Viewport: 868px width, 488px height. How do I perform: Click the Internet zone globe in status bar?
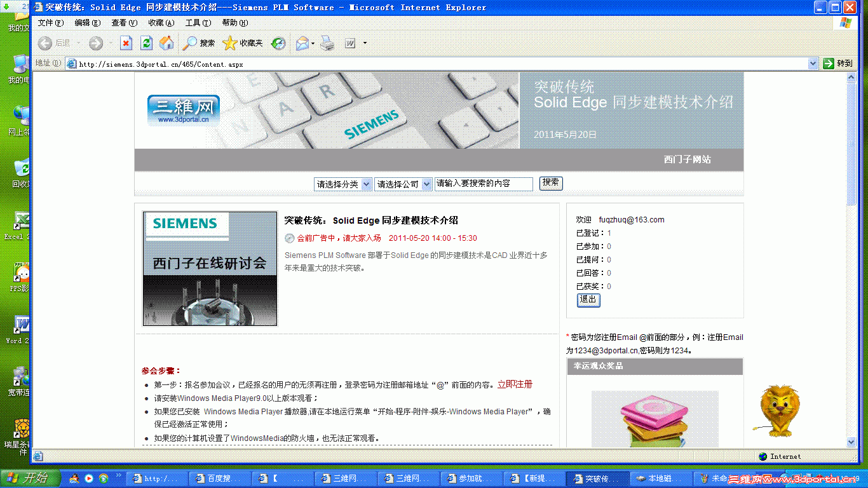(x=763, y=456)
